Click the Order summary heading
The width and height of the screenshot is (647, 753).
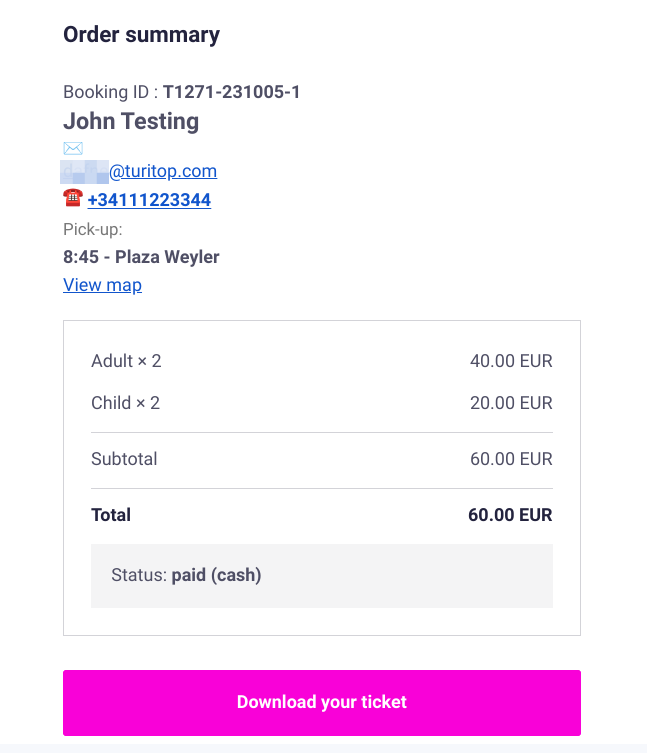click(x=141, y=35)
